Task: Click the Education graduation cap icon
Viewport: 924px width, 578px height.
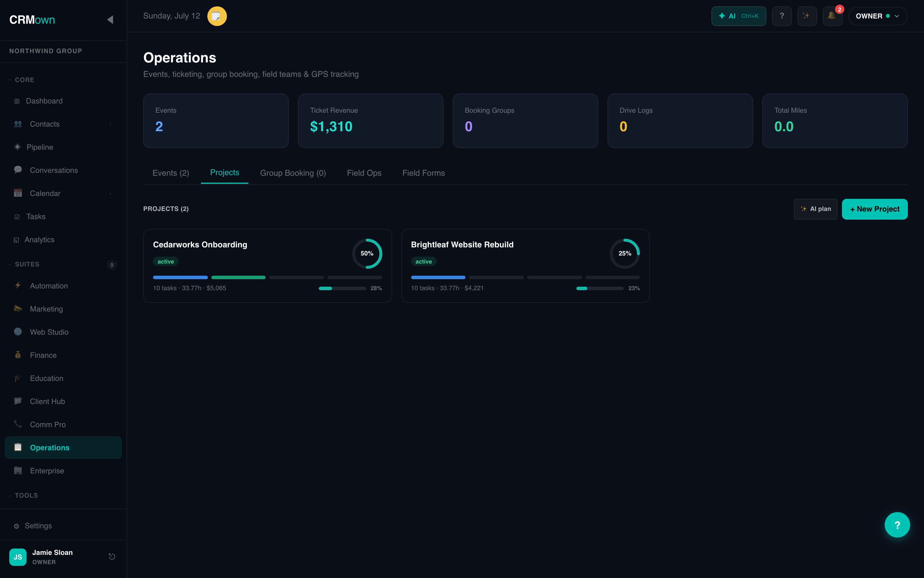Action: tap(18, 378)
